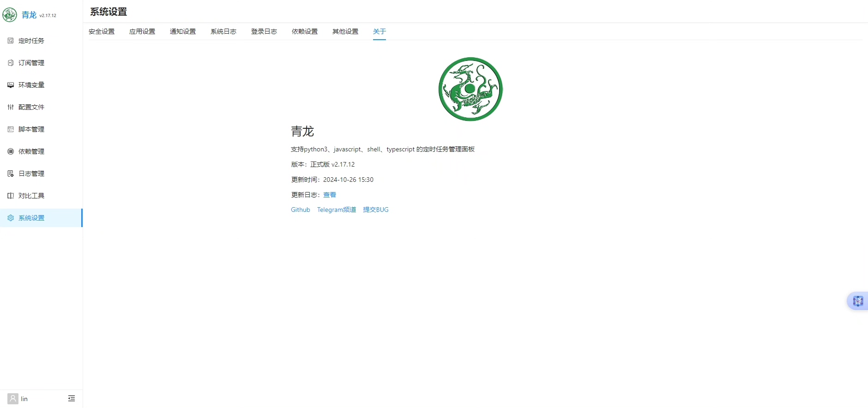
Task: View the 登录日志 tab
Action: 264,31
